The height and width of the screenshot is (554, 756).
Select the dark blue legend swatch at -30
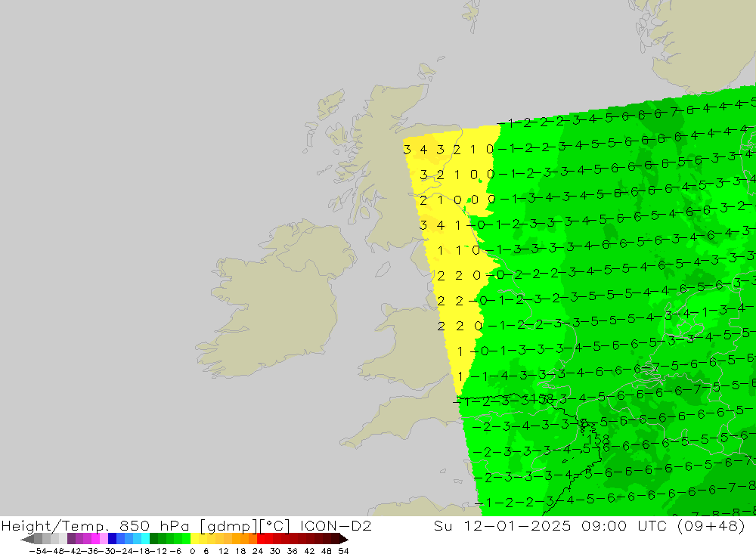point(113,539)
